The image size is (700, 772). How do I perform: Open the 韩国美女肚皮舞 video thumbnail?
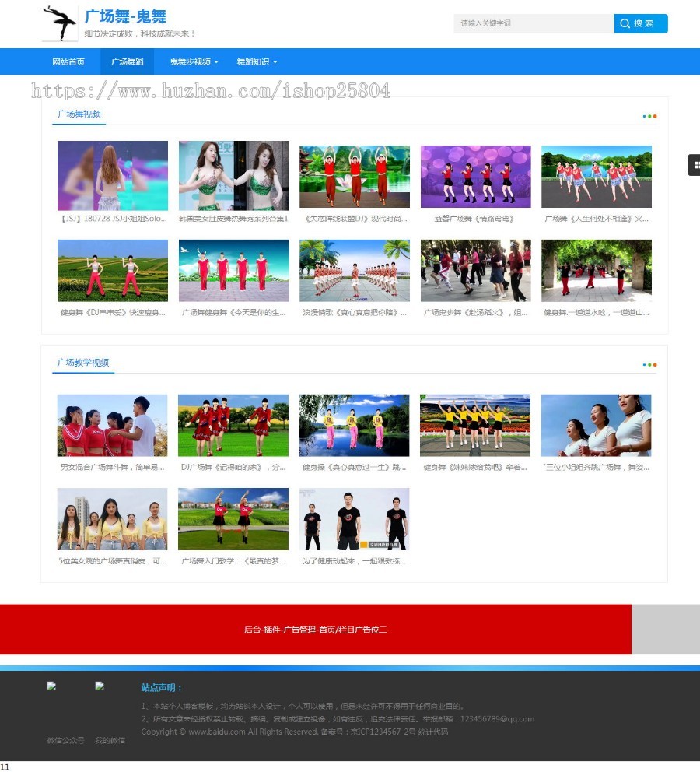(233, 175)
